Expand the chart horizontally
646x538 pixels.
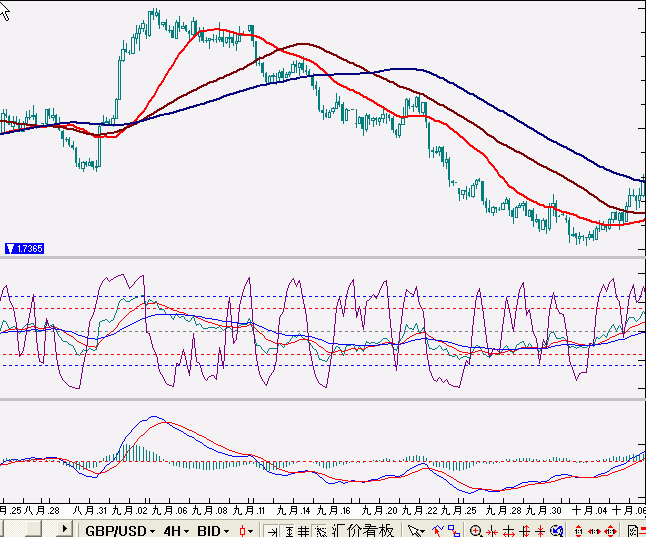[x=508, y=531]
